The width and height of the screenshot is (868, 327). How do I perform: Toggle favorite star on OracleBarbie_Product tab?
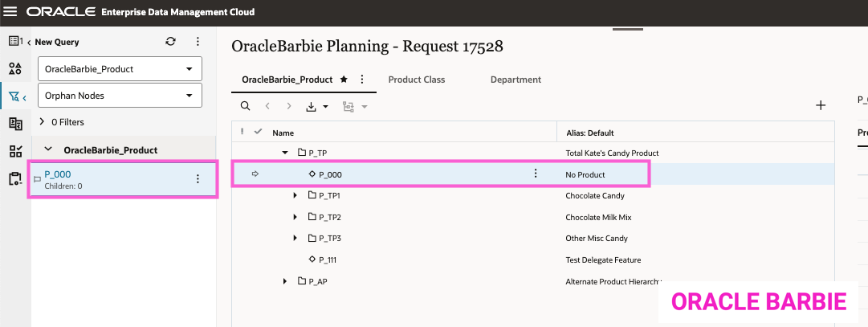point(344,80)
